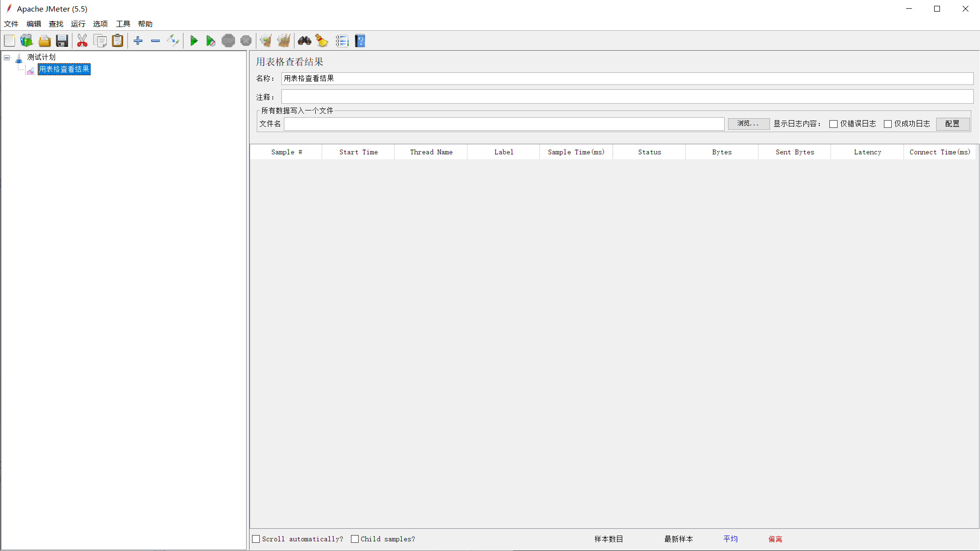Click the Sample Time(ms) column header
The image size is (980, 551).
pyautogui.click(x=576, y=152)
